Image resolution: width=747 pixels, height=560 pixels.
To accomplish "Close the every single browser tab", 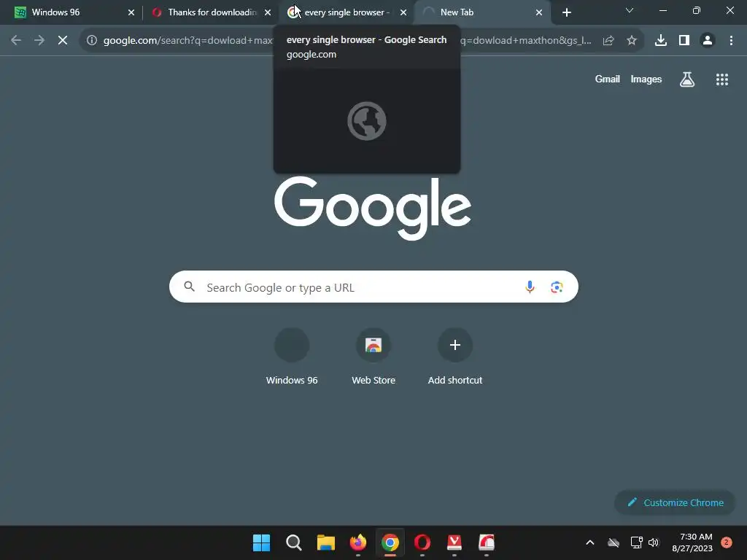I will (403, 12).
